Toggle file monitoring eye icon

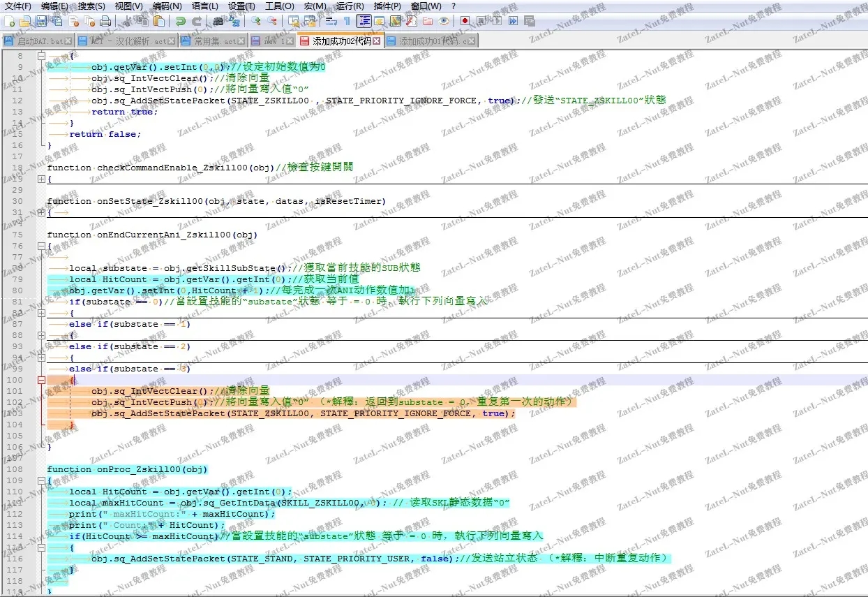click(x=444, y=21)
